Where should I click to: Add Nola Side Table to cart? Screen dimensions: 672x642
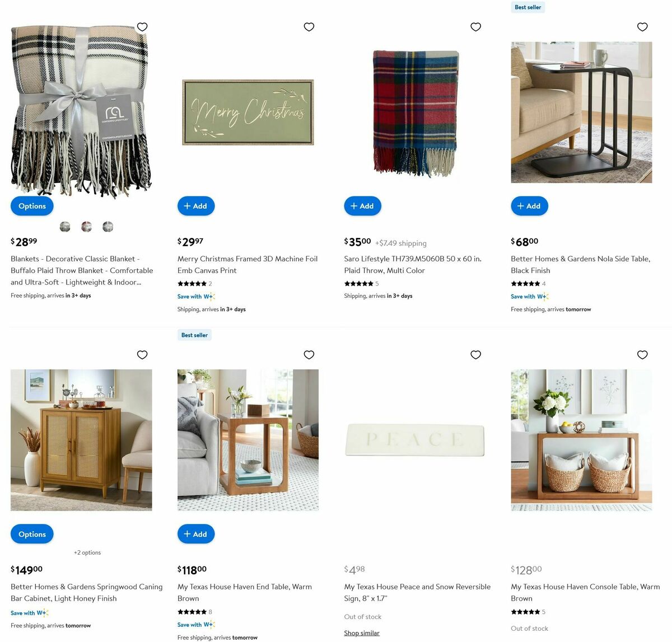[x=529, y=206]
